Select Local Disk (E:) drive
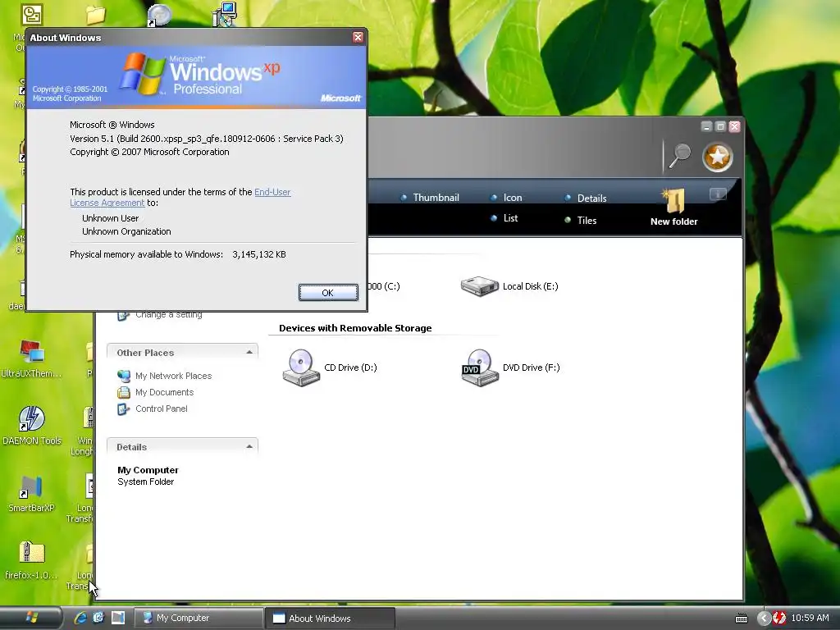The height and width of the screenshot is (630, 840). point(509,286)
